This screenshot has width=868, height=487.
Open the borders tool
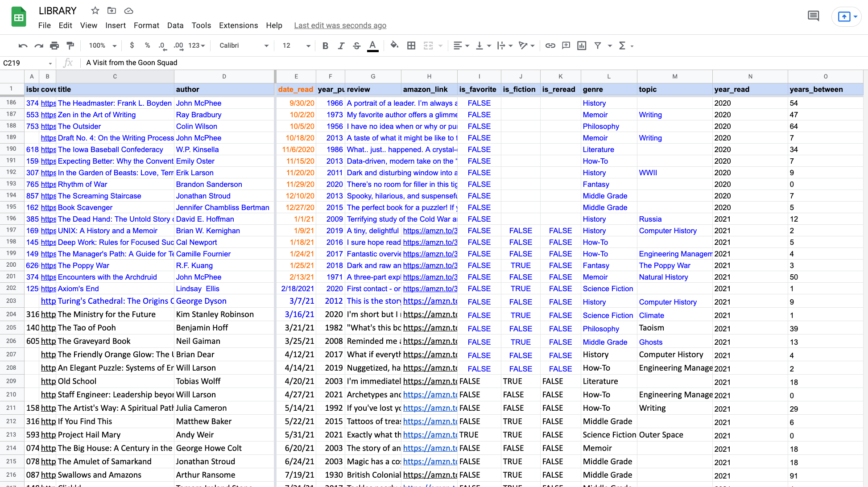pos(411,45)
